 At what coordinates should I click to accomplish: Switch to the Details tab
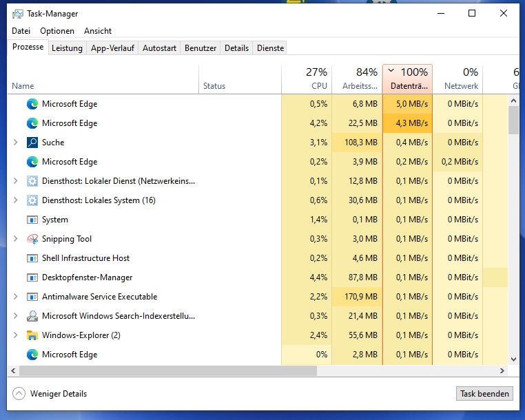coord(237,48)
